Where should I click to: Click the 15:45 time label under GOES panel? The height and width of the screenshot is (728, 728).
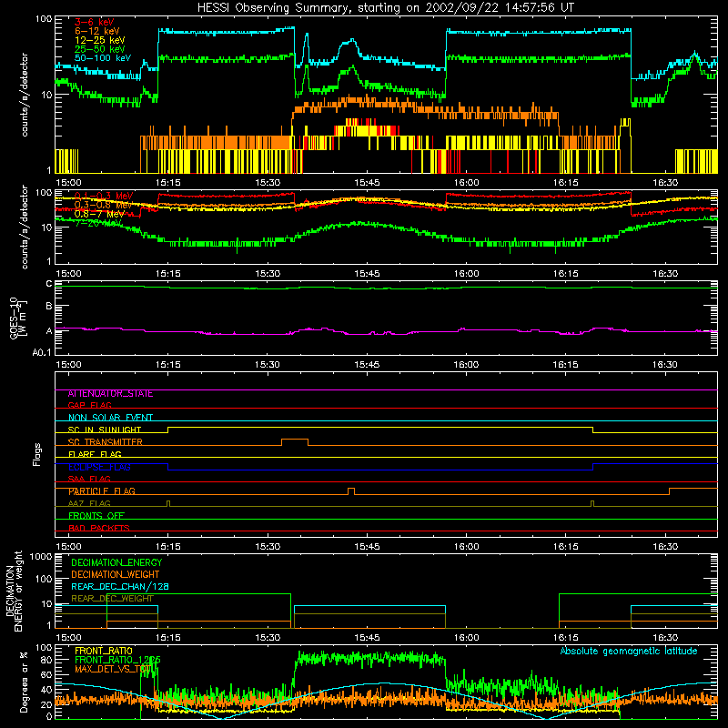(x=367, y=365)
